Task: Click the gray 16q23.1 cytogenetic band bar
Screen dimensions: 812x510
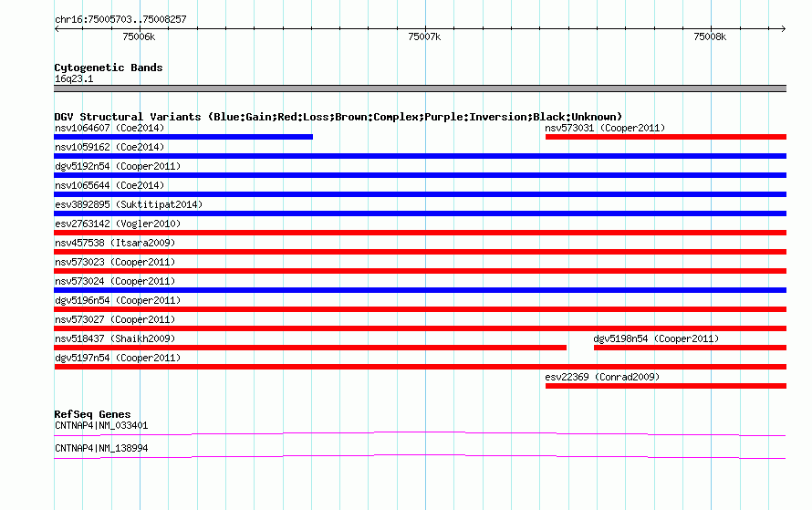Action: click(420, 88)
